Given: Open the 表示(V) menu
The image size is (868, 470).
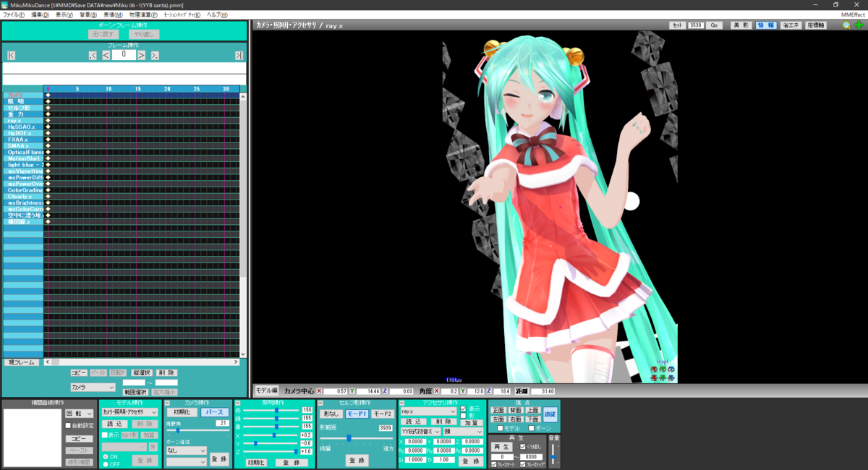Looking at the screenshot, I should [x=65, y=14].
